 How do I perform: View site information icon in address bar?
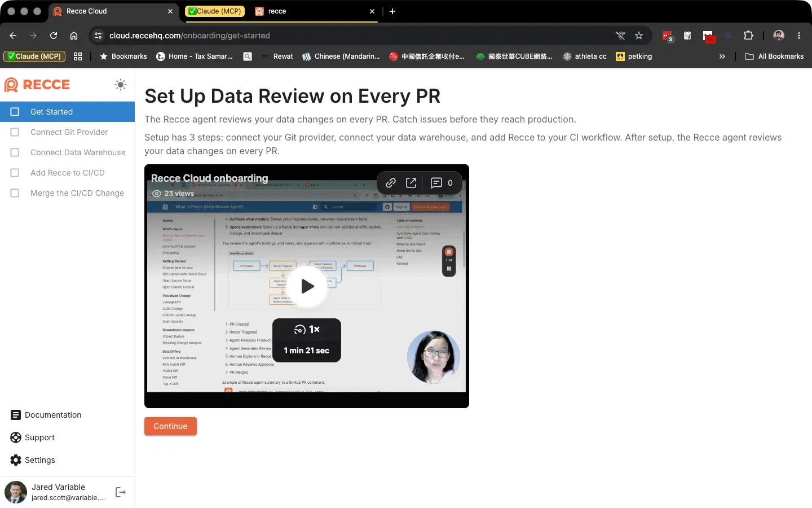98,36
